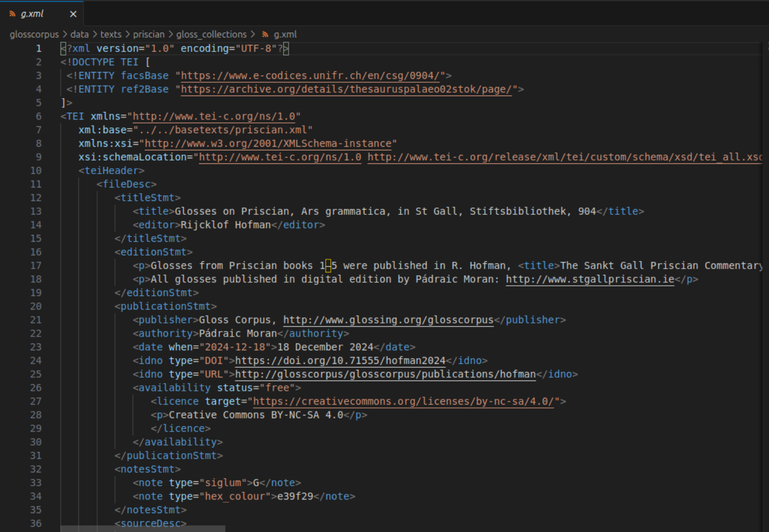Open the priscian breadcrumb folder
Viewport: 769px width, 532px height.
tap(149, 34)
